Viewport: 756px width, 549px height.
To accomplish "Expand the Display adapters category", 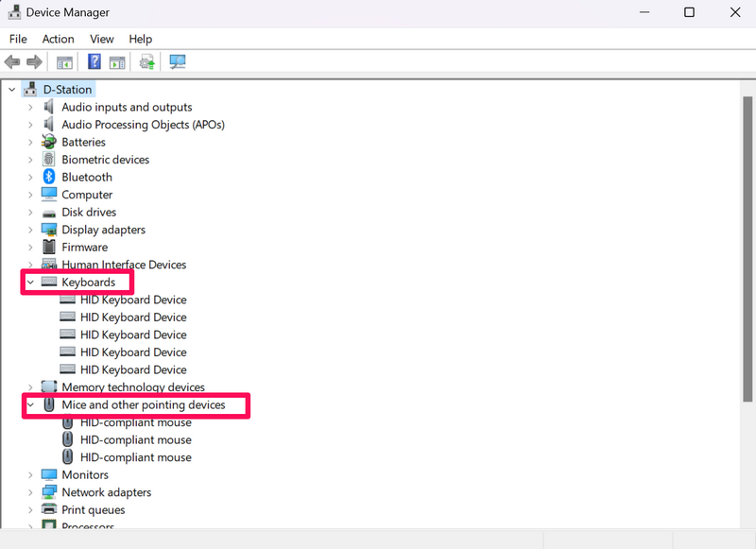I will coord(30,230).
